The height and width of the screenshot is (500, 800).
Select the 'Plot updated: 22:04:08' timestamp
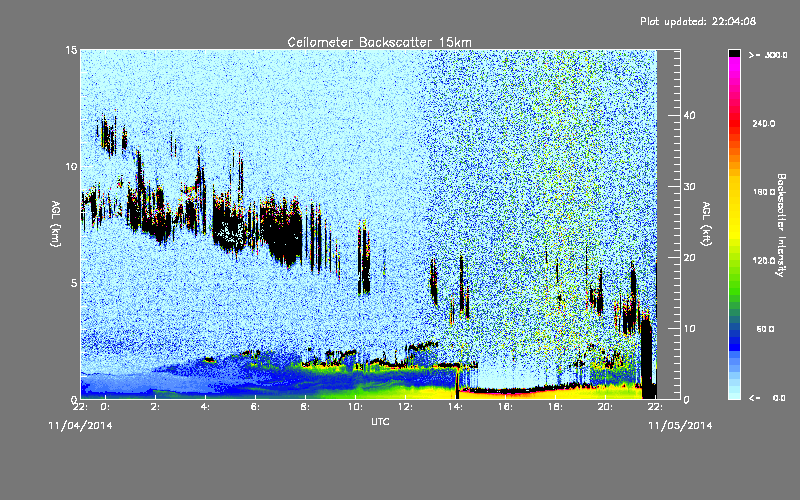click(x=698, y=21)
